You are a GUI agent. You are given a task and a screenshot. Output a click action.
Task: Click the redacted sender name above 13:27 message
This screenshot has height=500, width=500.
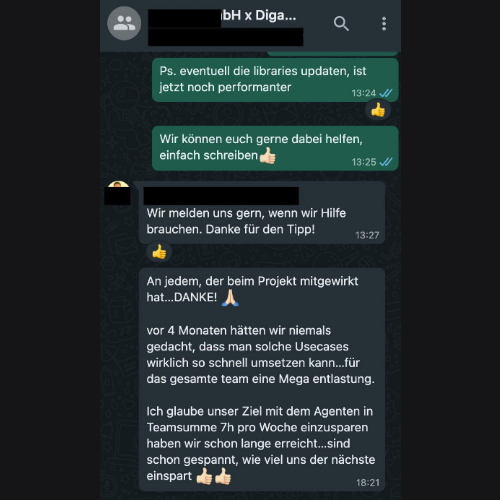(221, 196)
